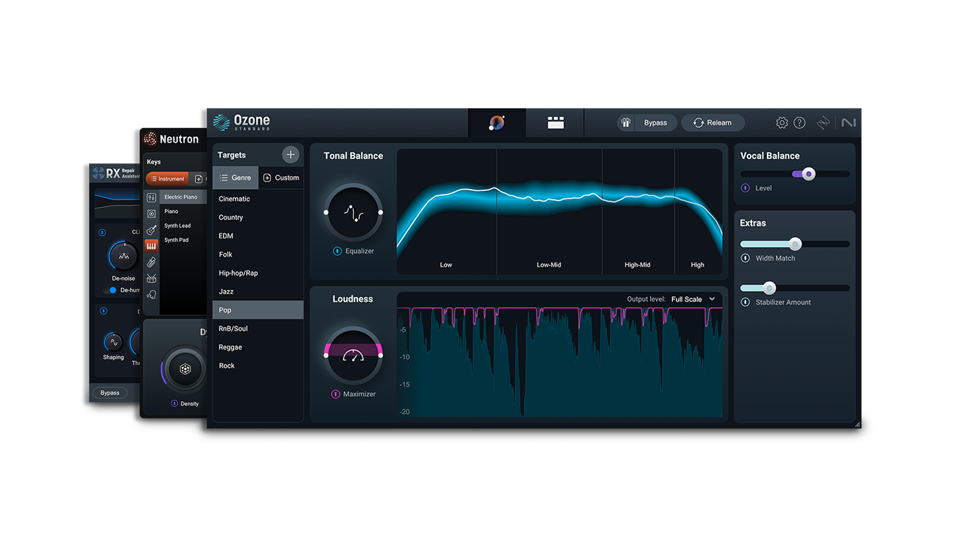Viewport: 980px width, 551px height.
Task: Select Neutron guitar category icon
Action: coord(151,230)
